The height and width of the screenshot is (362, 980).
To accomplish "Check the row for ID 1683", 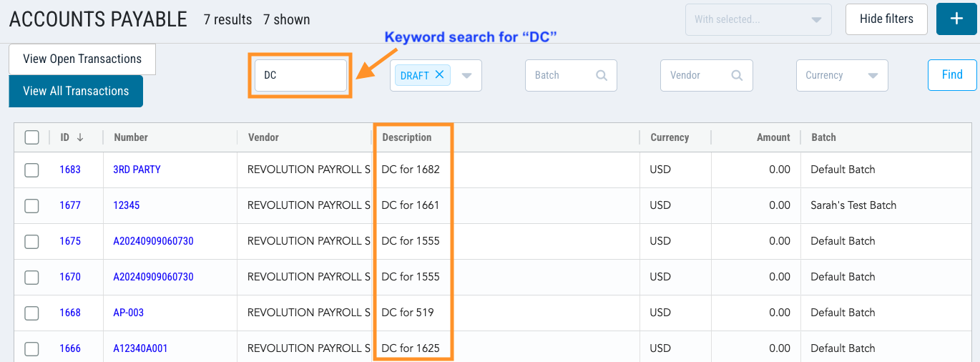I will click(x=31, y=170).
